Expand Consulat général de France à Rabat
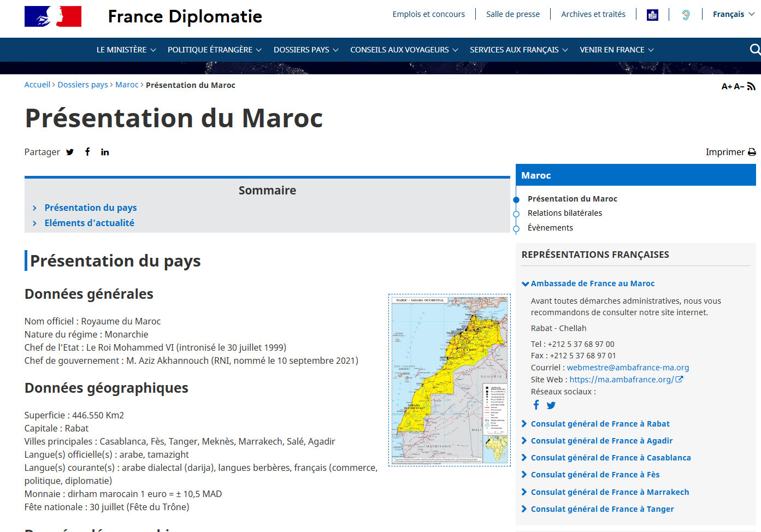This screenshot has width=761, height=532. click(x=600, y=424)
